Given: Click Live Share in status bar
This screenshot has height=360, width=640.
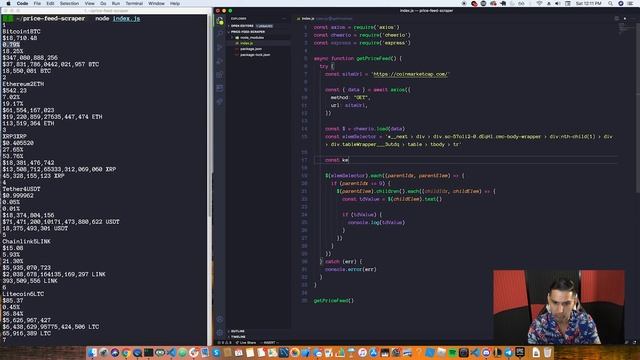Looking at the screenshot, I should click(246, 342).
